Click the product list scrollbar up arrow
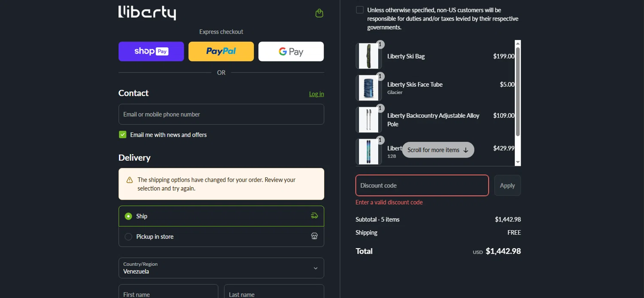The width and height of the screenshot is (644, 298). pyautogui.click(x=518, y=43)
